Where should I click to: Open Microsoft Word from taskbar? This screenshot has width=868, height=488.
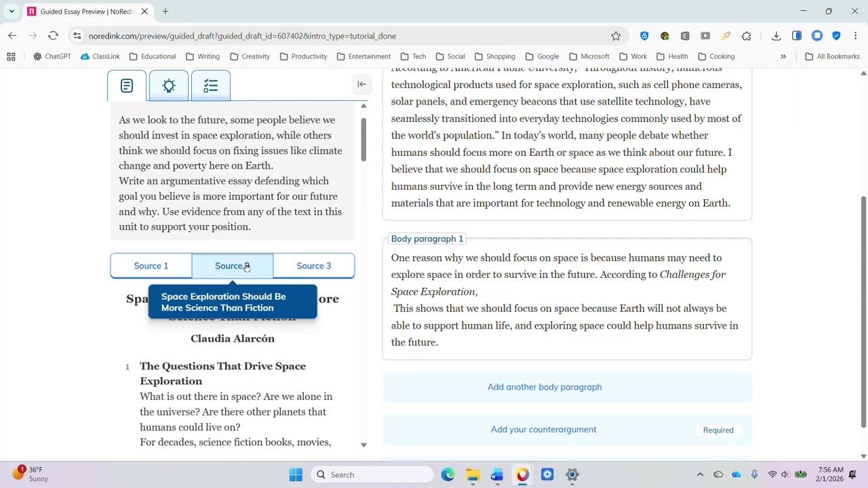click(497, 474)
